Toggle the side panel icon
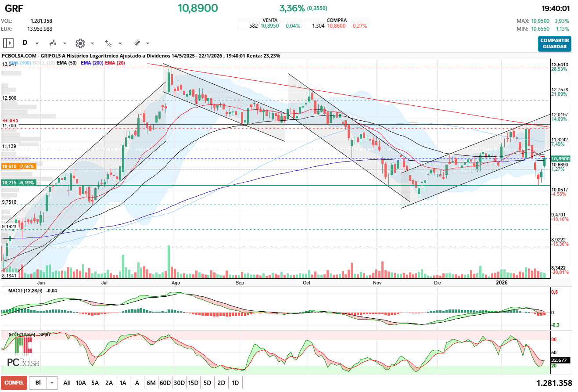This screenshot has width=578, height=392. (8, 43)
